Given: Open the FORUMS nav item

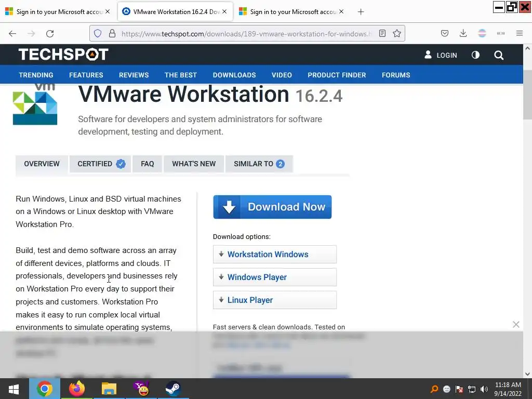Looking at the screenshot, I should [395, 75].
